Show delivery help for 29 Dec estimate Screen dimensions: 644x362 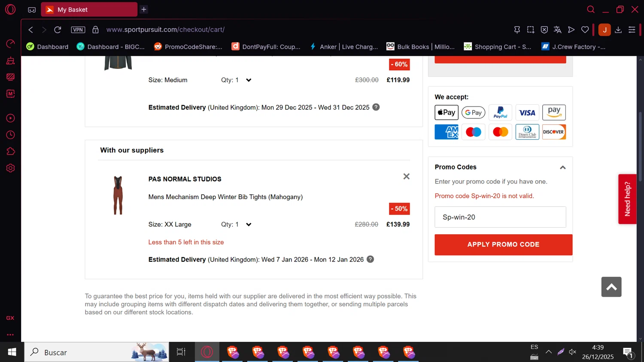coord(376,107)
